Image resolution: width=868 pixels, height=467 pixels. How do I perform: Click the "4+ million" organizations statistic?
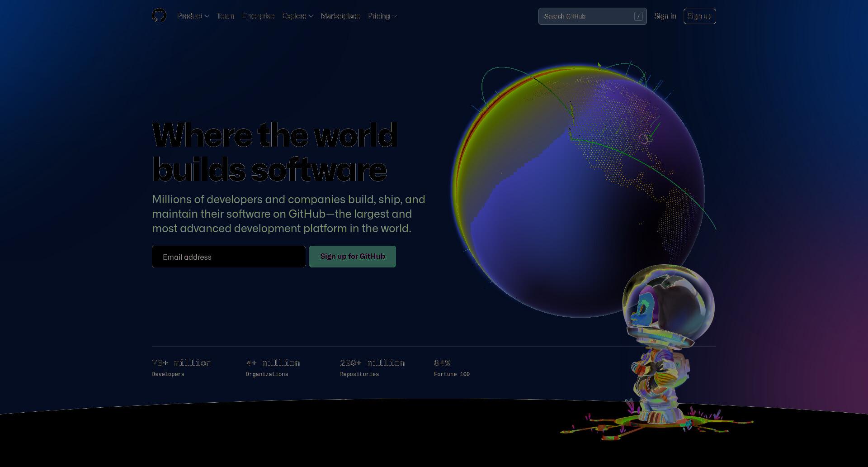pyautogui.click(x=273, y=363)
